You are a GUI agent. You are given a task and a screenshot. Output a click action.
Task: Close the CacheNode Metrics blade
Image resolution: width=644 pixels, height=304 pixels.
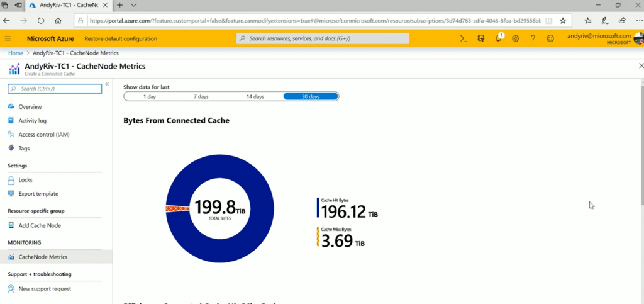tap(641, 65)
